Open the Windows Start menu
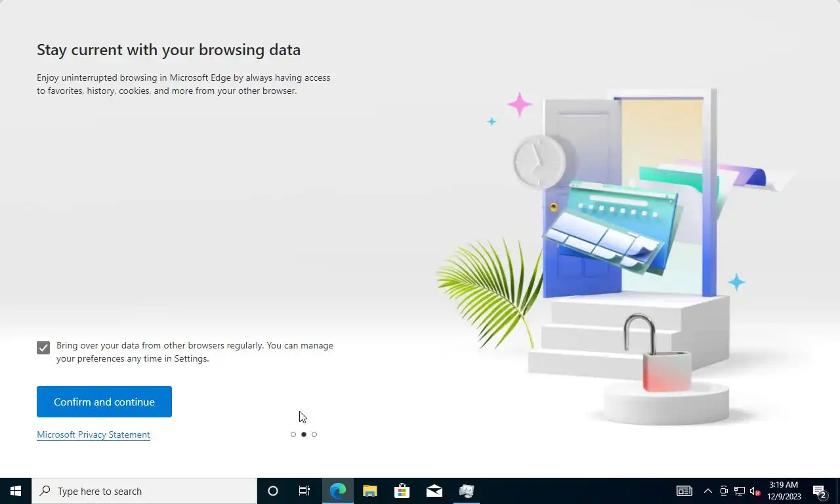Screen dimensions: 840x504 coord(16,491)
